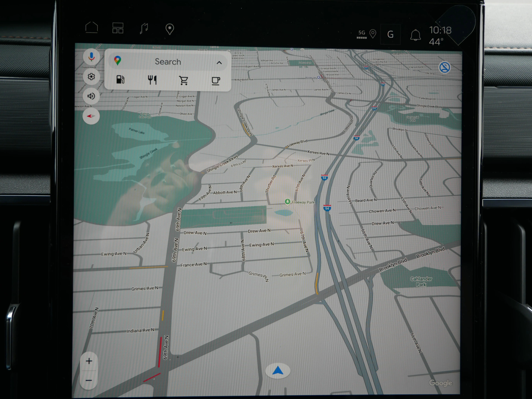Tap the France Ave N street label
The height and width of the screenshot is (399, 532).
coord(194,265)
